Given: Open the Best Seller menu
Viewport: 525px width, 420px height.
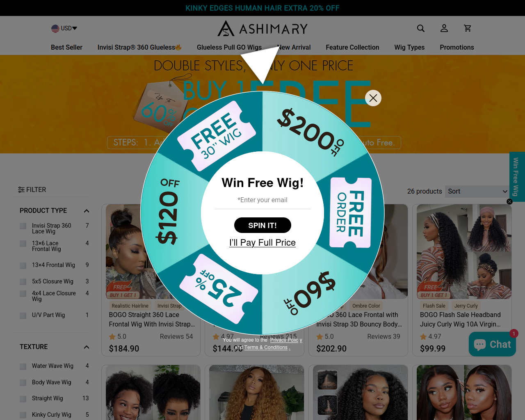Looking at the screenshot, I should tap(66, 47).
